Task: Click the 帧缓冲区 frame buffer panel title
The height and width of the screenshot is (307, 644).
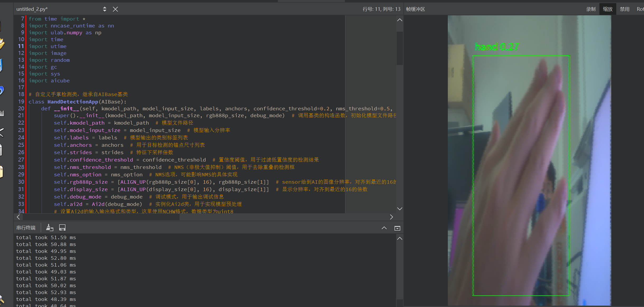Action: click(x=415, y=9)
